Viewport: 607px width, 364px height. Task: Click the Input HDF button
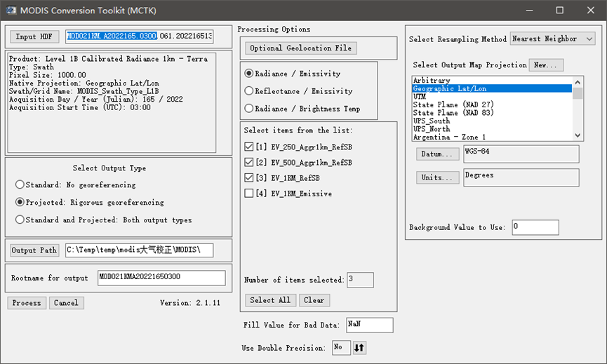pyautogui.click(x=34, y=36)
